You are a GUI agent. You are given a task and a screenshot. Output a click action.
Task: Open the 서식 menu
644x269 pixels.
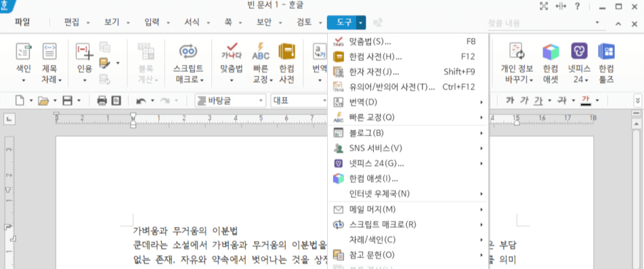pyautogui.click(x=192, y=22)
